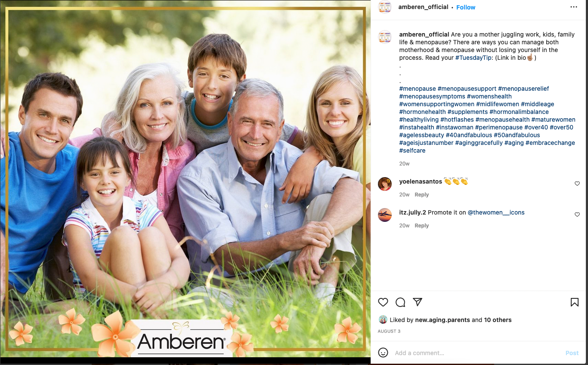
Task: Share post via paper plane icon
Action: coord(418,302)
